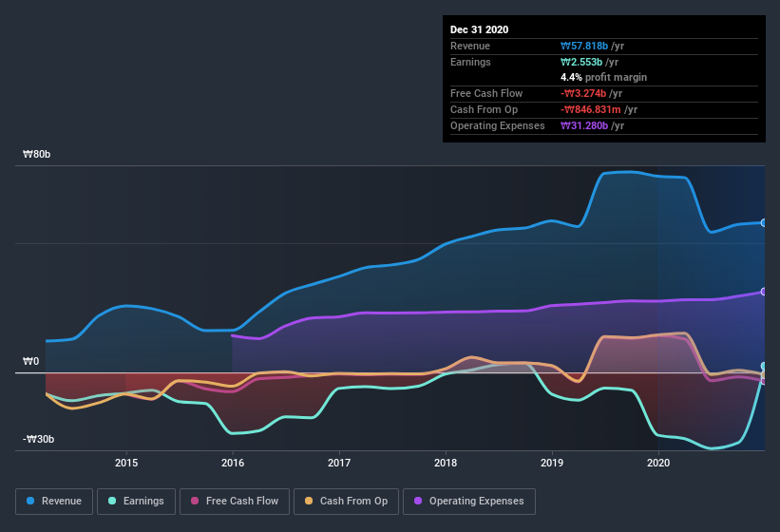Screen dimensions: 780x532
Task: Click the Earnings end-point marker on chart
Action: pos(764,367)
